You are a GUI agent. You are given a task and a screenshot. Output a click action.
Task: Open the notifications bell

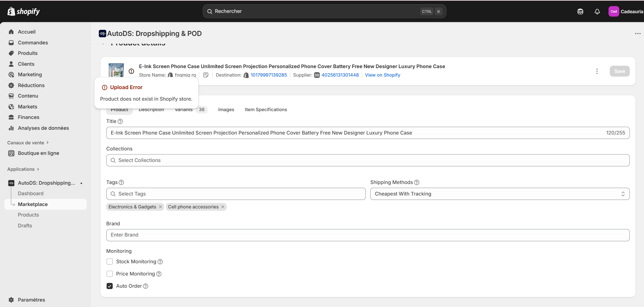[x=597, y=12]
